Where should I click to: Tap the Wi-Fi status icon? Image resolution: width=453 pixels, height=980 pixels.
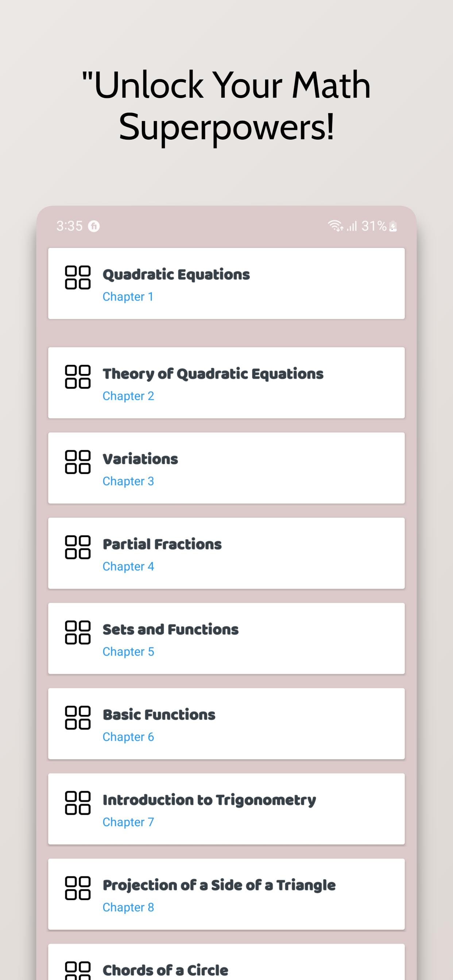coord(335,226)
